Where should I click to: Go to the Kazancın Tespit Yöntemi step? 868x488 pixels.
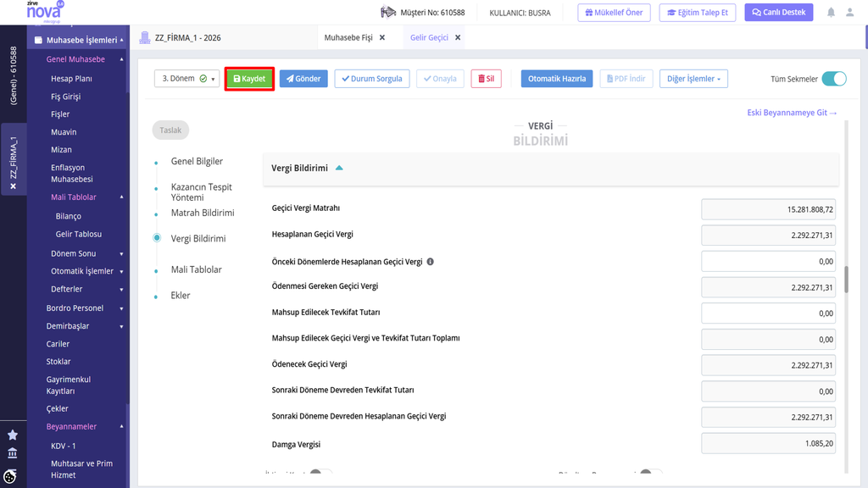pyautogui.click(x=201, y=192)
